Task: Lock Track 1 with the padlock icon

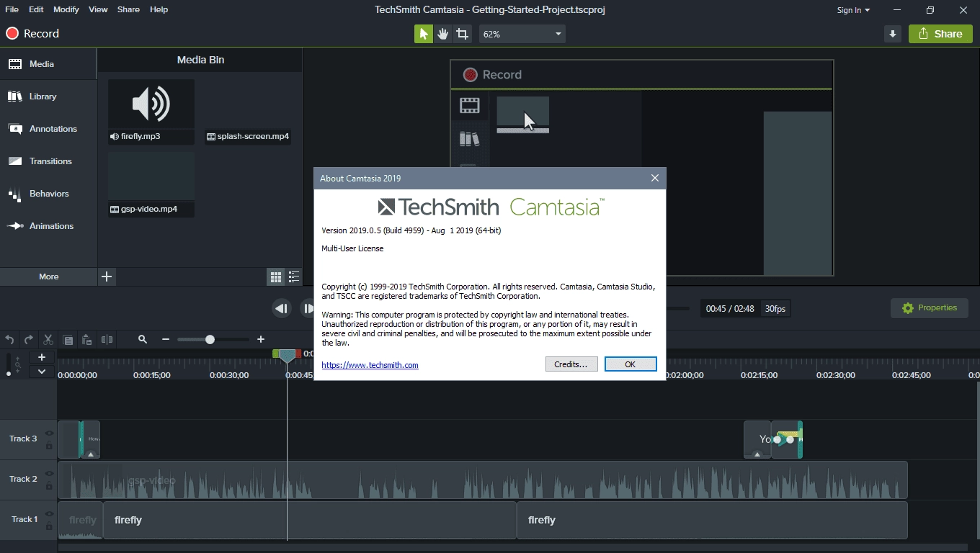Action: 49,526
